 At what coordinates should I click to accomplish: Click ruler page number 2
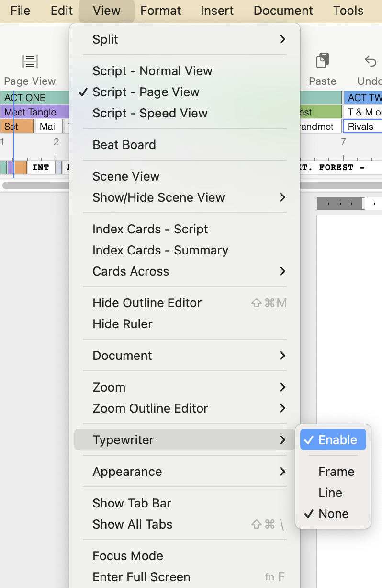click(56, 142)
